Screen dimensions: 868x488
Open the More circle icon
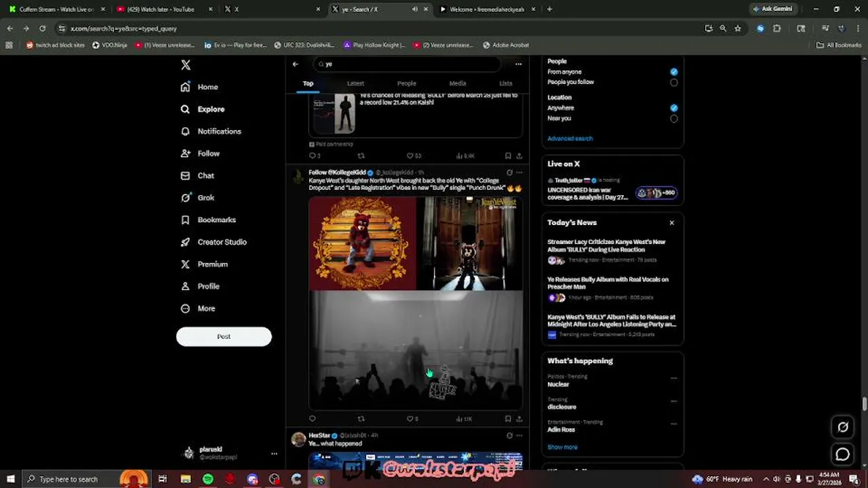pos(185,308)
